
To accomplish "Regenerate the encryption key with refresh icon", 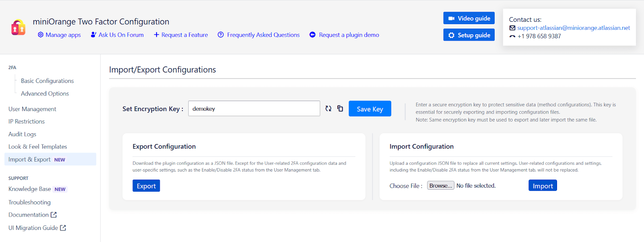I will [328, 108].
